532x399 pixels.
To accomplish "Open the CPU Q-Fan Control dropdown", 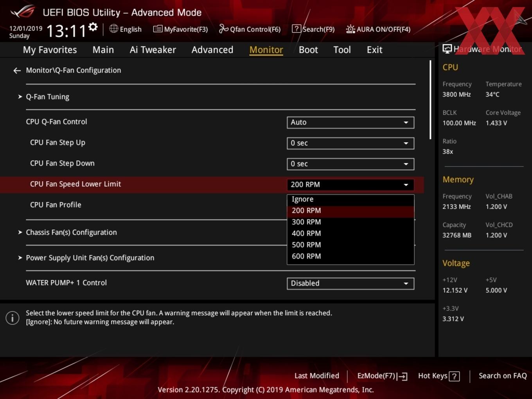I will pos(350,122).
